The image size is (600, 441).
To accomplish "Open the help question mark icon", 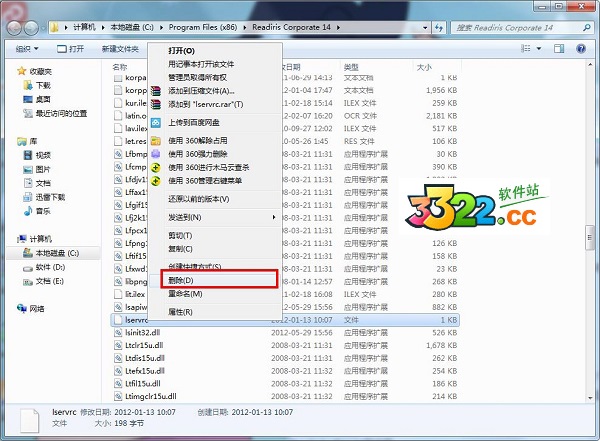I will [581, 49].
